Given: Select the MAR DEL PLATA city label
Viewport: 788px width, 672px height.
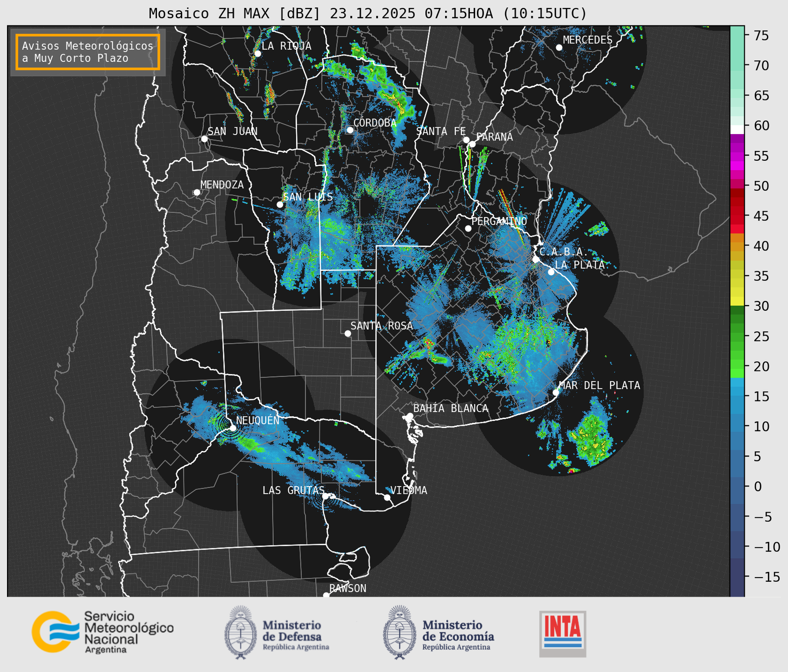Looking at the screenshot, I should [x=599, y=386].
